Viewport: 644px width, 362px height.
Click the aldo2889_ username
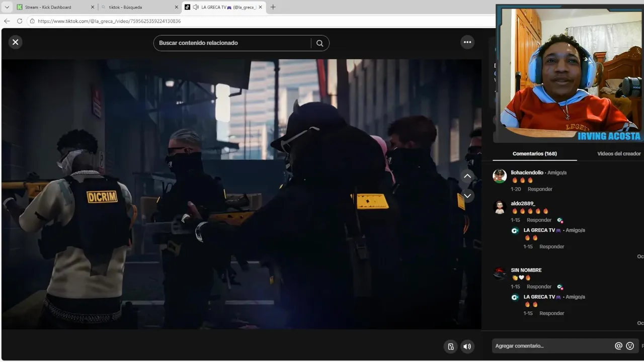coord(523,204)
